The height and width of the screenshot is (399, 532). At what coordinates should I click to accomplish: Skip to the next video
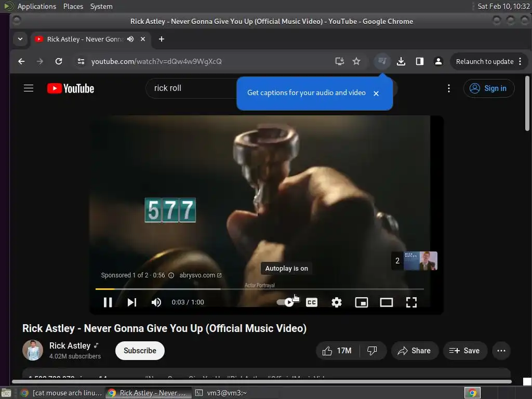coord(132,302)
